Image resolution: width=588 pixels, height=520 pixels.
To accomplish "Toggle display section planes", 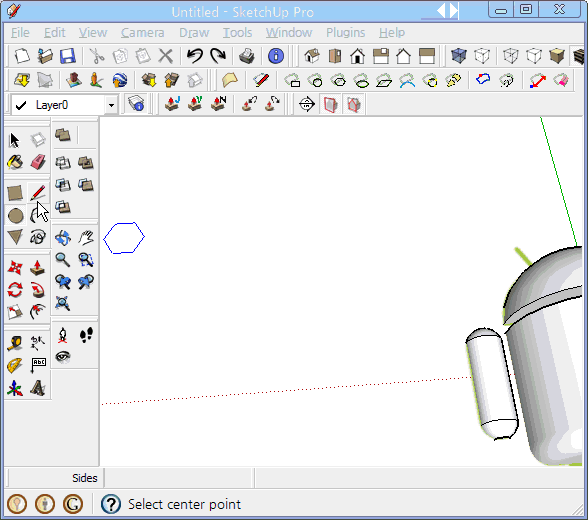I will click(x=330, y=105).
